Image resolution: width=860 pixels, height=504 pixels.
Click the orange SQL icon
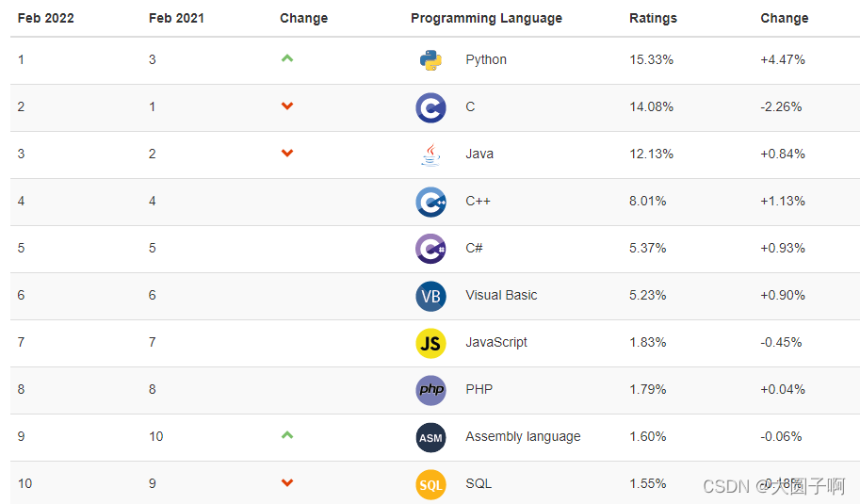[x=430, y=485]
